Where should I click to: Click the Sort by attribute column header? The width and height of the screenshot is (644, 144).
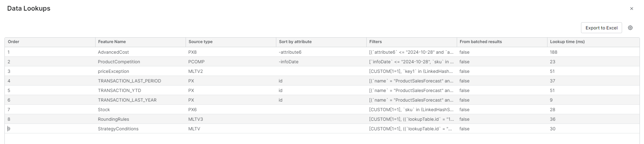295,42
